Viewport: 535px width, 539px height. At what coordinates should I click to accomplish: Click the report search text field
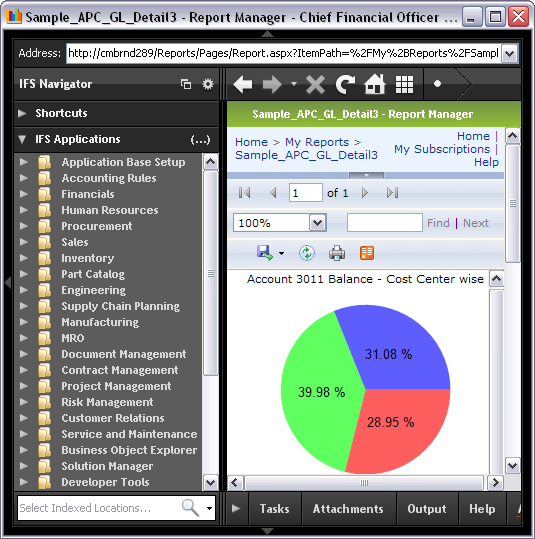384,223
